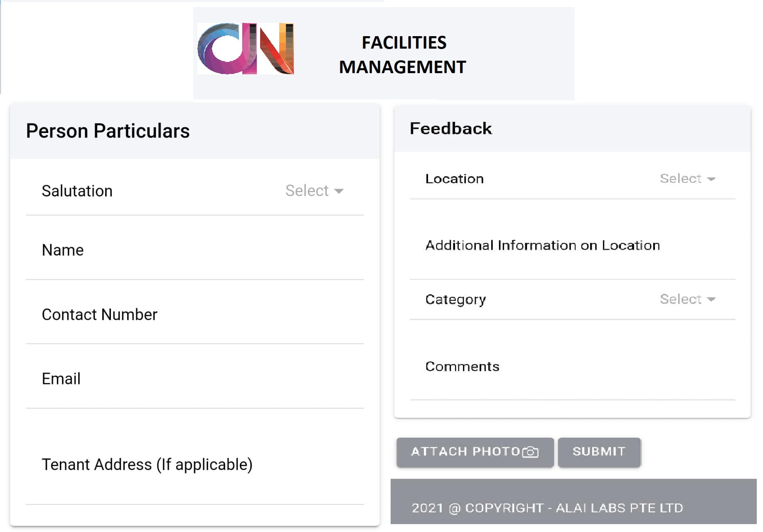The width and height of the screenshot is (763, 532).
Task: Select the Email input field
Action: pyautogui.click(x=194, y=379)
